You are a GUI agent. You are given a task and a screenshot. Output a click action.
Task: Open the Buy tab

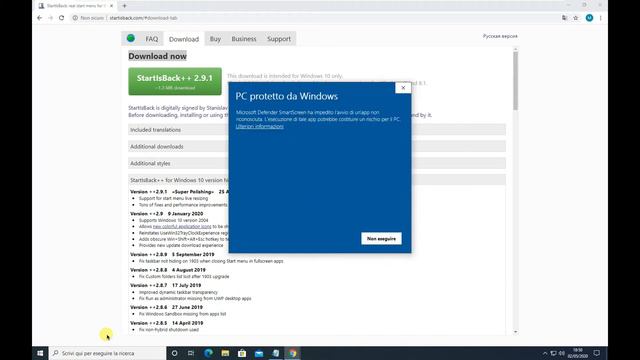point(215,39)
